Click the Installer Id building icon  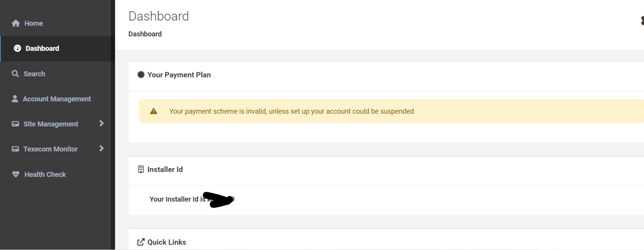pyautogui.click(x=141, y=169)
